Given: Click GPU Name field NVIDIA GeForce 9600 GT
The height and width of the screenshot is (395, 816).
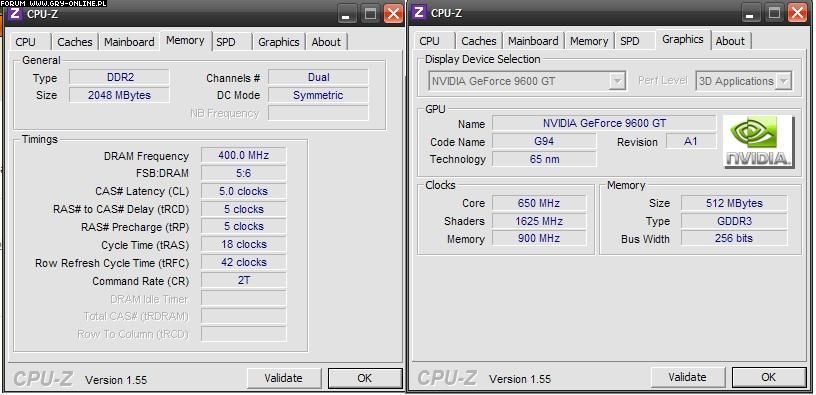Looking at the screenshot, I should click(x=604, y=123).
